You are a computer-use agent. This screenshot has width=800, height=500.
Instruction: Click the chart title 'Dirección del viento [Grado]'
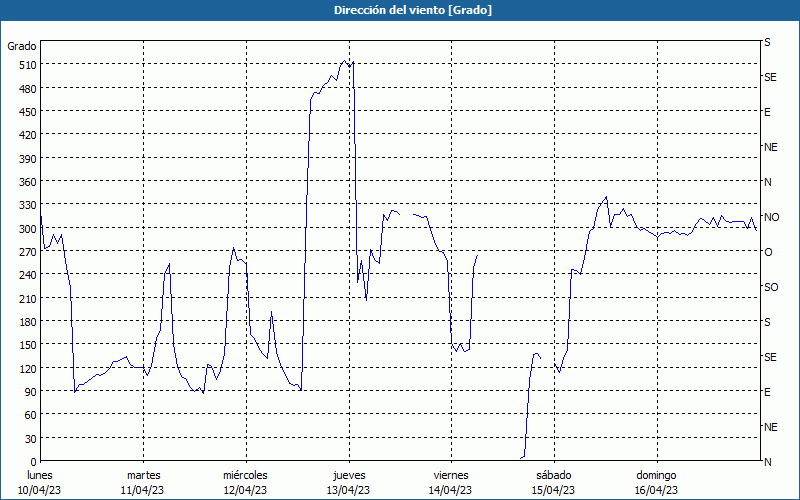pyautogui.click(x=413, y=10)
